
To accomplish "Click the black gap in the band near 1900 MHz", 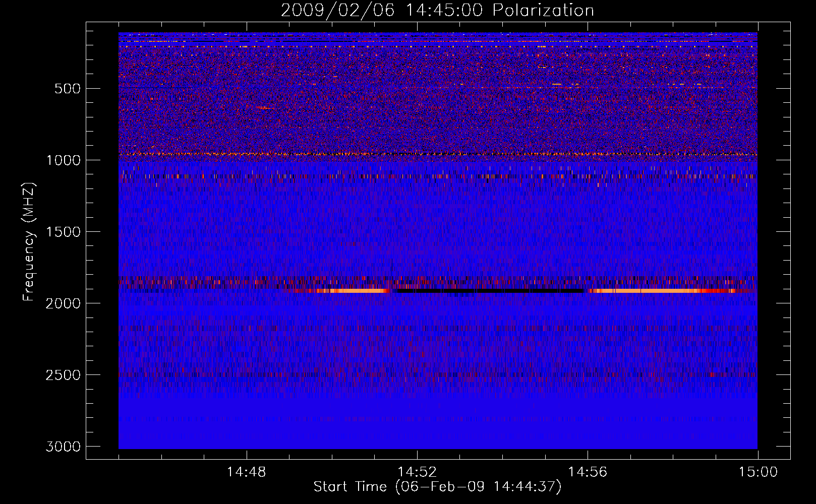I will [x=489, y=291].
